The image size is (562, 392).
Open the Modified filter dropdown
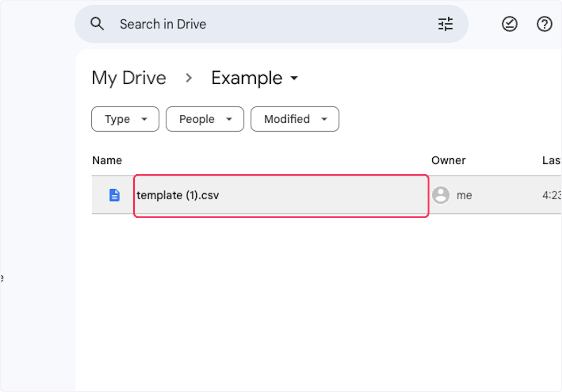coord(295,119)
